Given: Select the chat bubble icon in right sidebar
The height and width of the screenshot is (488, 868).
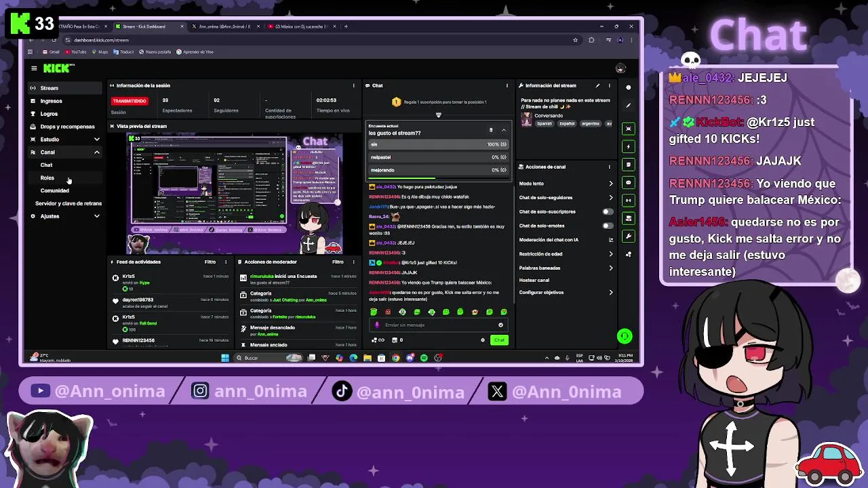Looking at the screenshot, I should pyautogui.click(x=629, y=182).
